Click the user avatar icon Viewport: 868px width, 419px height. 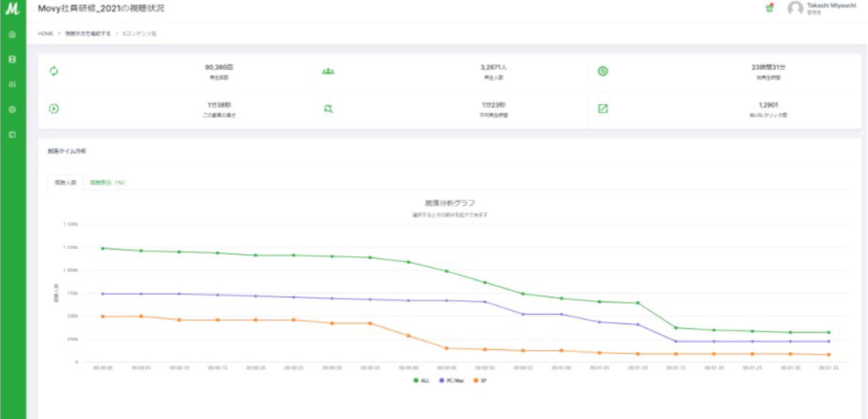coord(795,9)
